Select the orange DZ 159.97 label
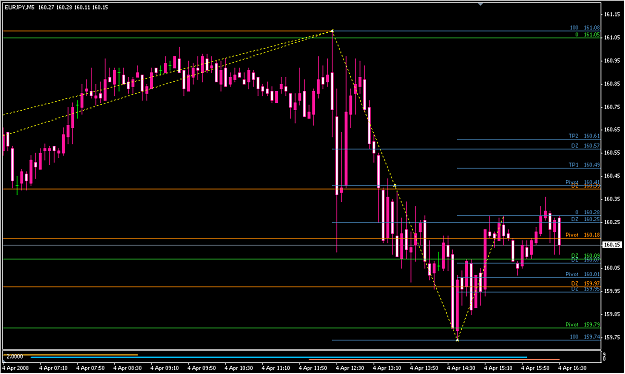The width and height of the screenshot is (625, 374). tap(585, 283)
